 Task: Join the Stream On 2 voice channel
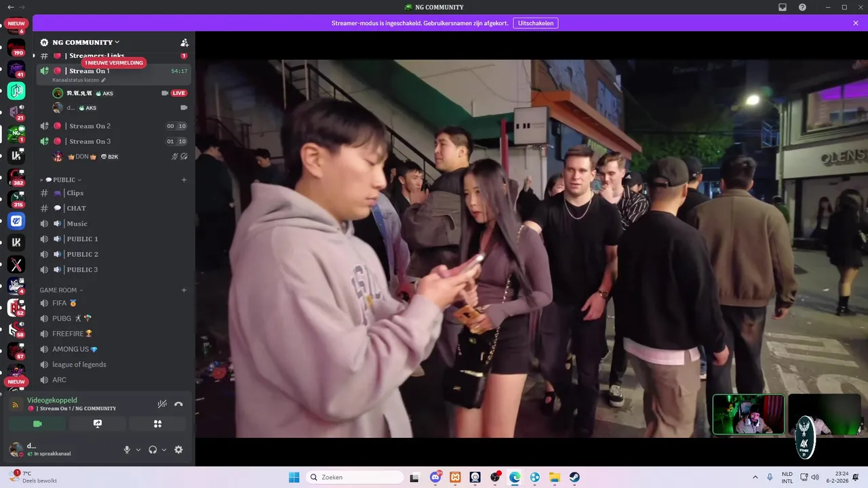(113, 126)
